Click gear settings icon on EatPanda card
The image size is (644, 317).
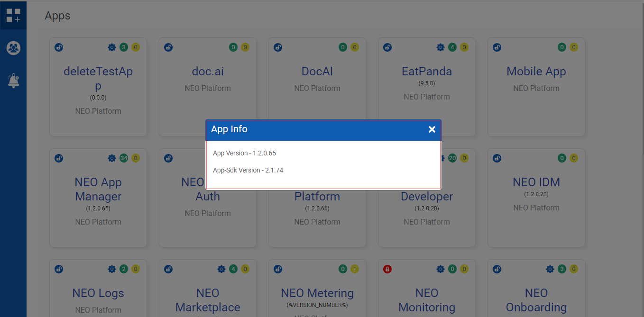click(x=441, y=47)
